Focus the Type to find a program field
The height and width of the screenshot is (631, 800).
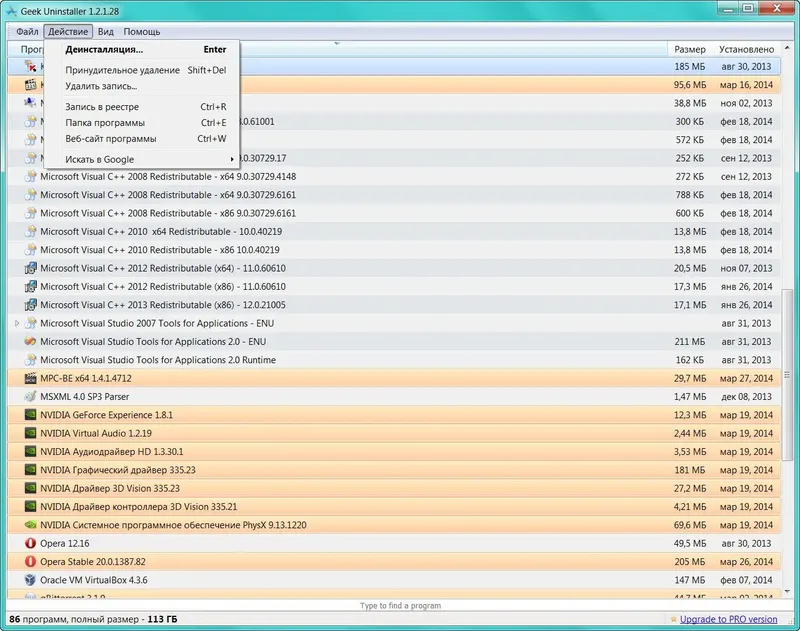point(400,605)
